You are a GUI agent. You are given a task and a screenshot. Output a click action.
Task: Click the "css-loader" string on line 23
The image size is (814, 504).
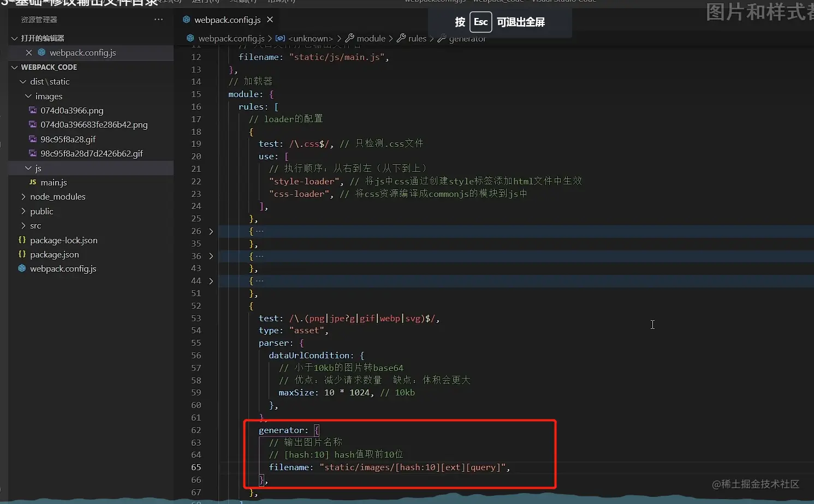299,194
